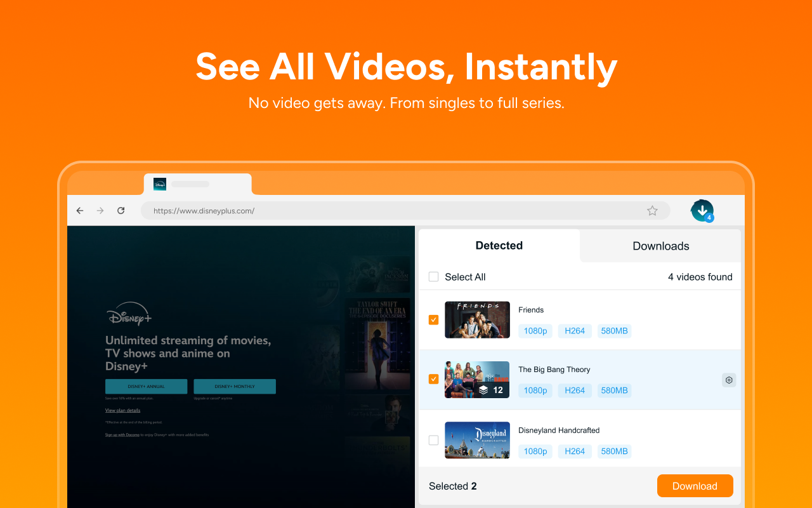Click the Taylor Swift End of an Era poster
Image resolution: width=812 pixels, height=508 pixels.
378,344
